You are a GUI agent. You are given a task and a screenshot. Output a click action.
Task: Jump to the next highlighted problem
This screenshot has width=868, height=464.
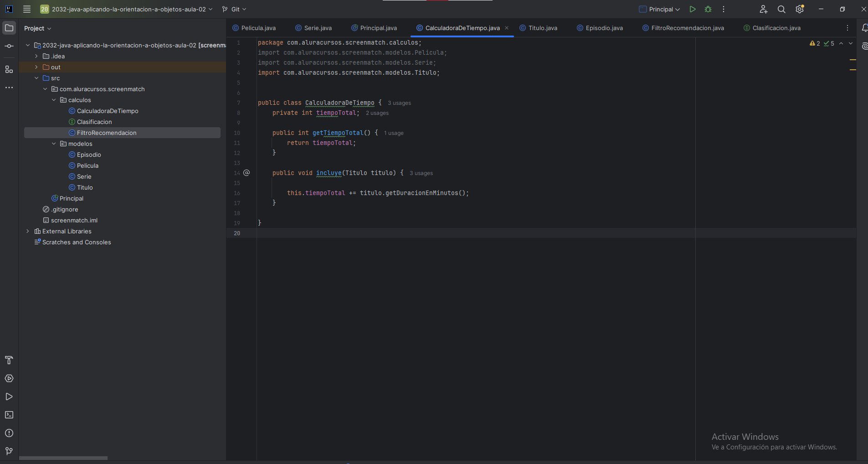pos(851,43)
